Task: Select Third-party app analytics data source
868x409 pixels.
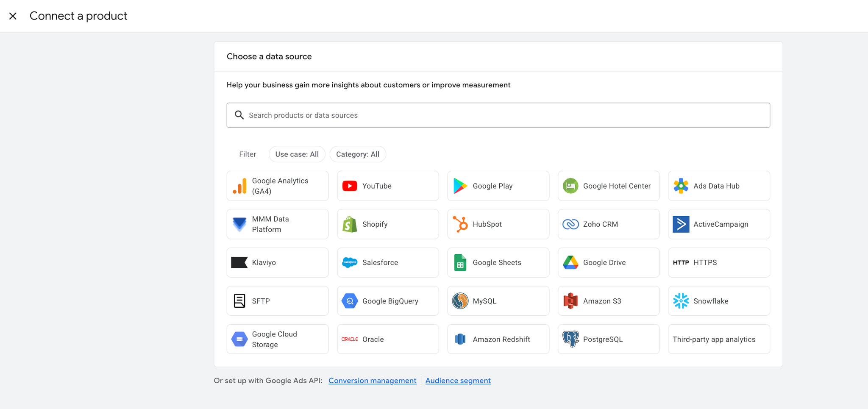Action: [719, 339]
